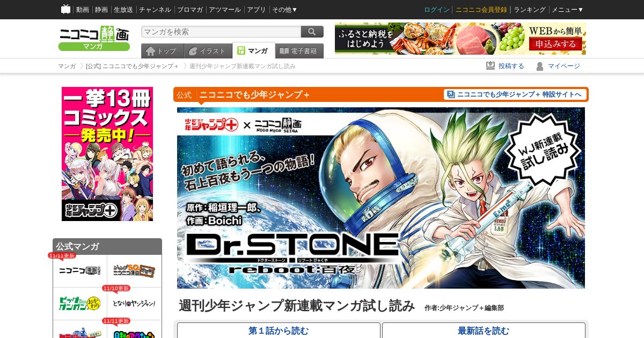
Task: Open the Dr.STONE reboot:百夜 main banner
Action: click(381, 198)
